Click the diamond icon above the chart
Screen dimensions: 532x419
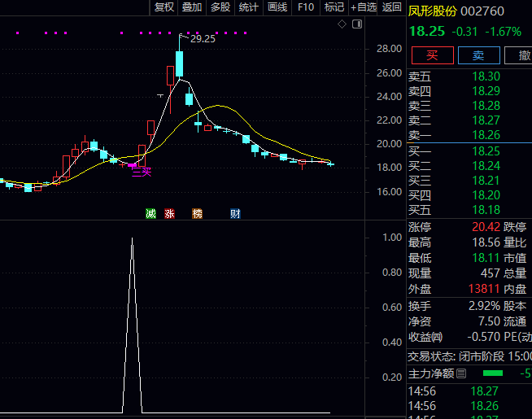[342, 25]
